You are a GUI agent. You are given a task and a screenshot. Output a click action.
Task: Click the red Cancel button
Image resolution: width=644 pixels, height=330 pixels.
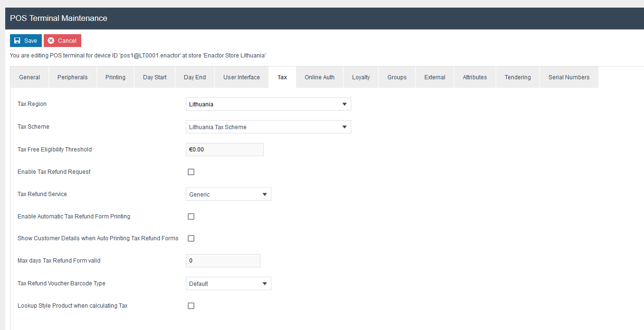tap(62, 41)
